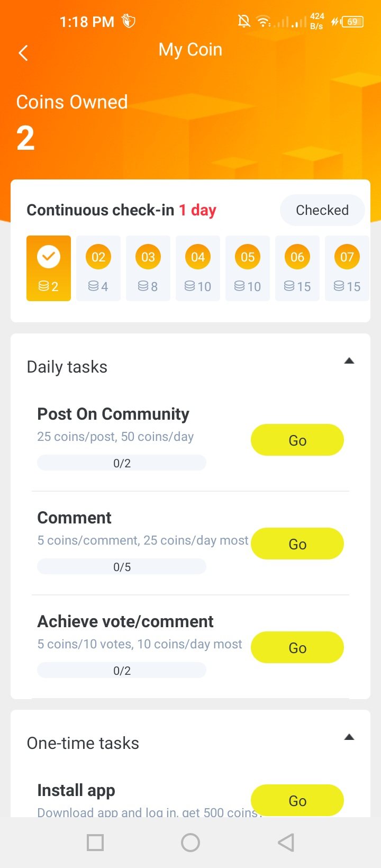381x868 pixels.
Task: Collapse the One-time tasks section
Action: [349, 737]
